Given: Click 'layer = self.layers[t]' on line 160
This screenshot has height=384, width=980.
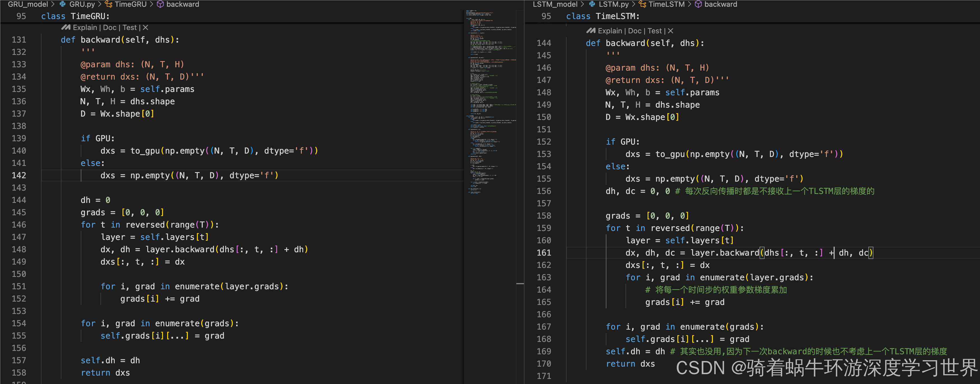Looking at the screenshot, I should coord(679,241).
